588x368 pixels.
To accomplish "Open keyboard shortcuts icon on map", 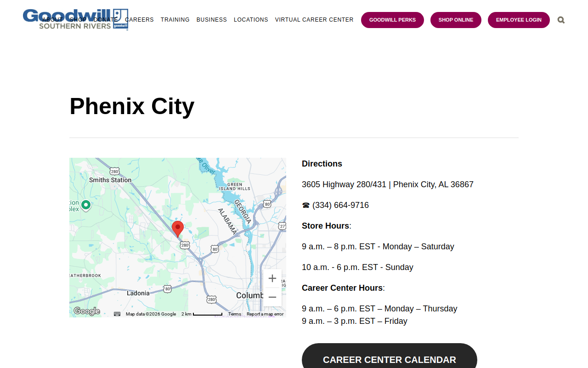I will tap(117, 314).
